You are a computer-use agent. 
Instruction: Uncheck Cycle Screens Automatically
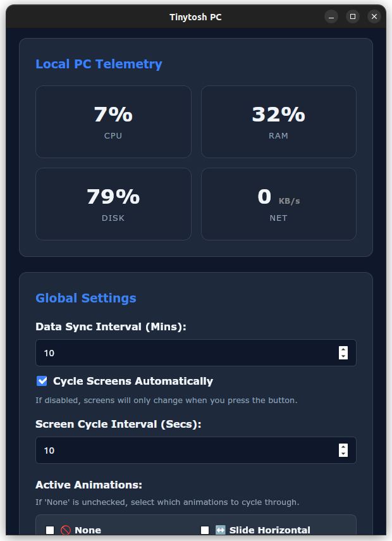point(42,381)
